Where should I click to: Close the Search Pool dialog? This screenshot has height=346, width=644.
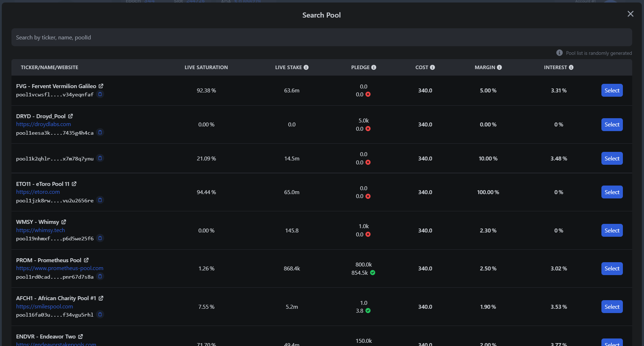point(630,14)
